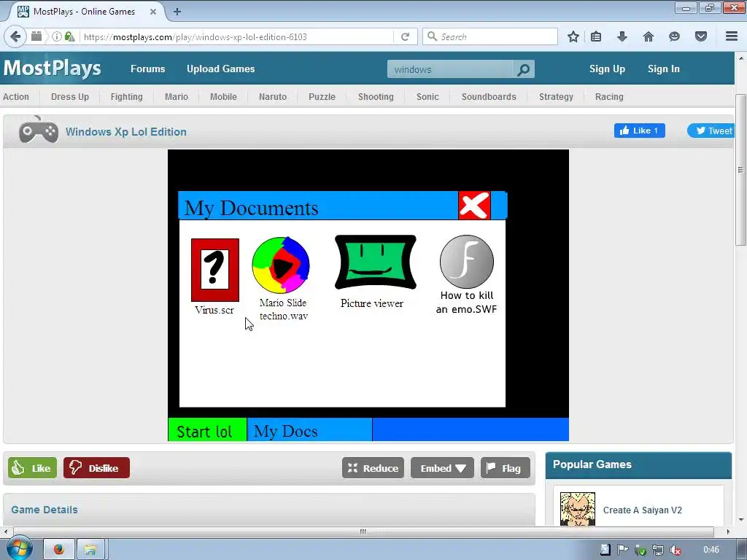Open the Action category
747x560 pixels.
point(16,97)
